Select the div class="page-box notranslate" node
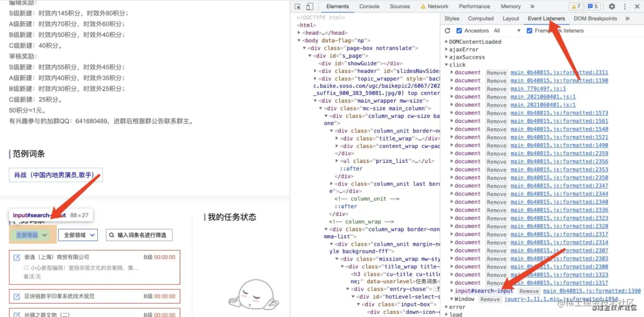The image size is (644, 317). click(x=363, y=48)
